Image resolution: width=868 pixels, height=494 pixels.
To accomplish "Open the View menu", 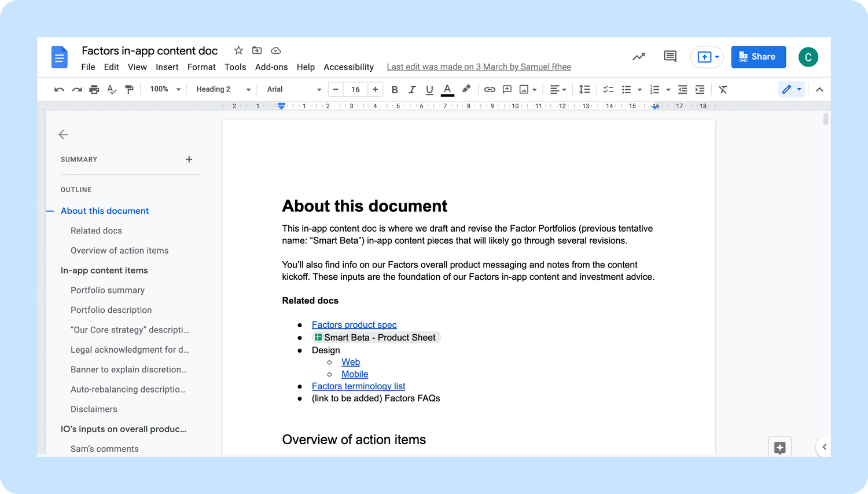I will (137, 67).
